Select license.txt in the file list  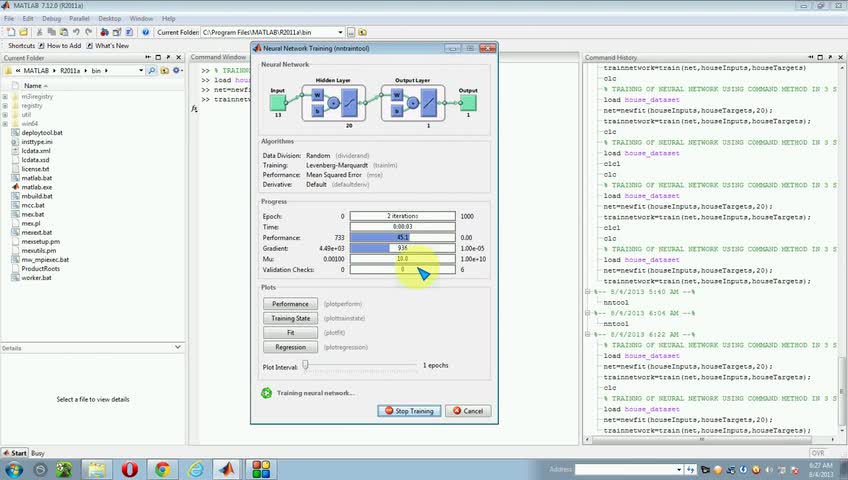(x=35, y=169)
